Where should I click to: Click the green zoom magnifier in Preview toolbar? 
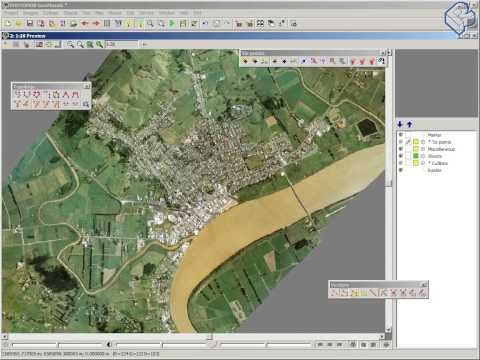pos(90,44)
